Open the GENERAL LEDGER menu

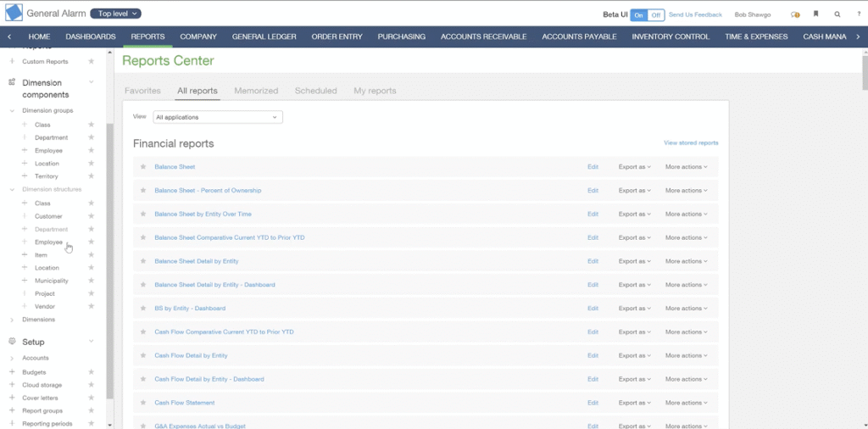pos(264,36)
